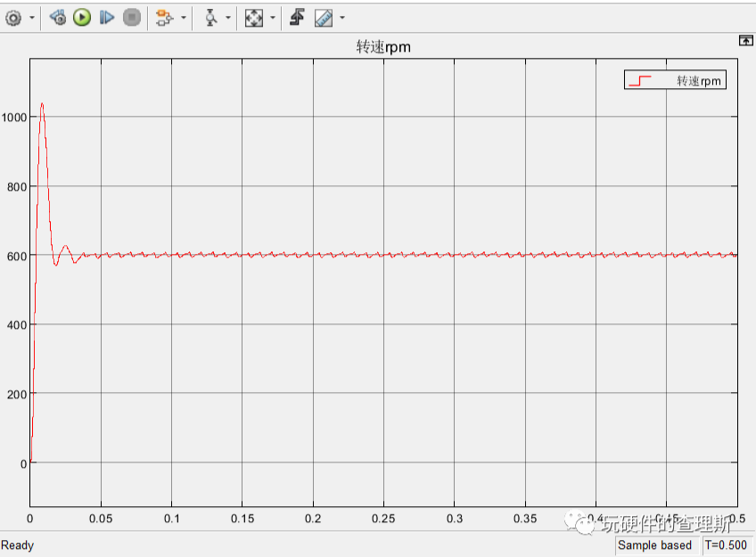Expand dropdown arrow beside the gear icon
756x557 pixels.
tap(32, 18)
